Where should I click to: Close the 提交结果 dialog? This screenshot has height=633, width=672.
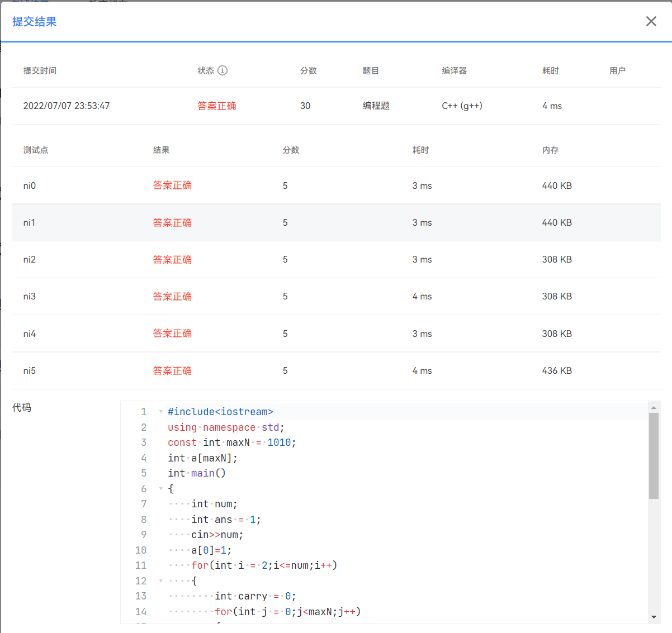(x=651, y=21)
